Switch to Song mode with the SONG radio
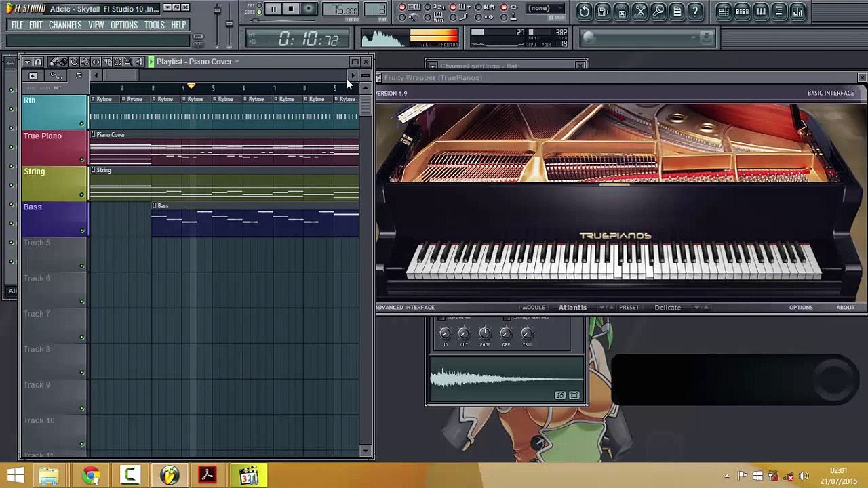The width and height of the screenshot is (868, 488). 259,12
